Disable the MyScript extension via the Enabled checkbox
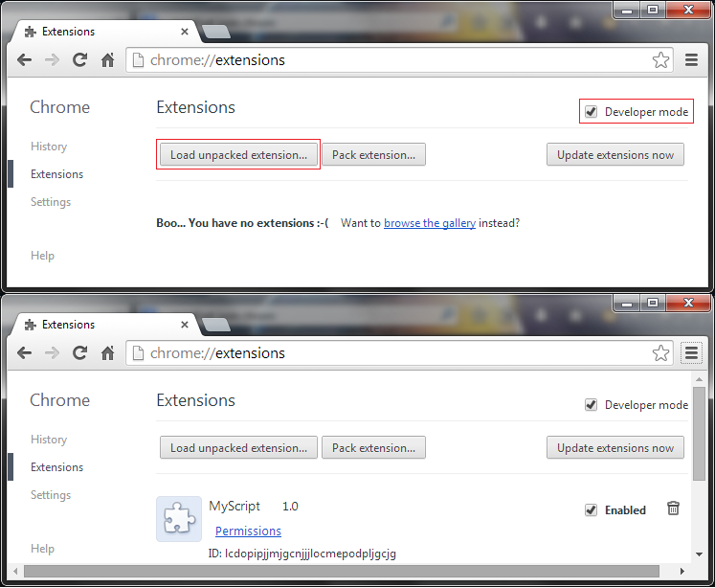 (x=591, y=510)
